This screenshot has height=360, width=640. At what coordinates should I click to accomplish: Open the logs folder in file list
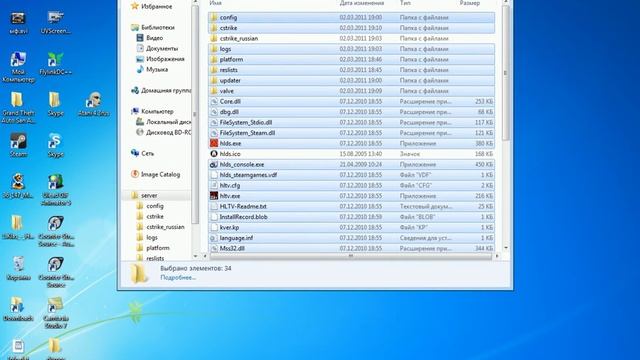(x=351, y=49)
